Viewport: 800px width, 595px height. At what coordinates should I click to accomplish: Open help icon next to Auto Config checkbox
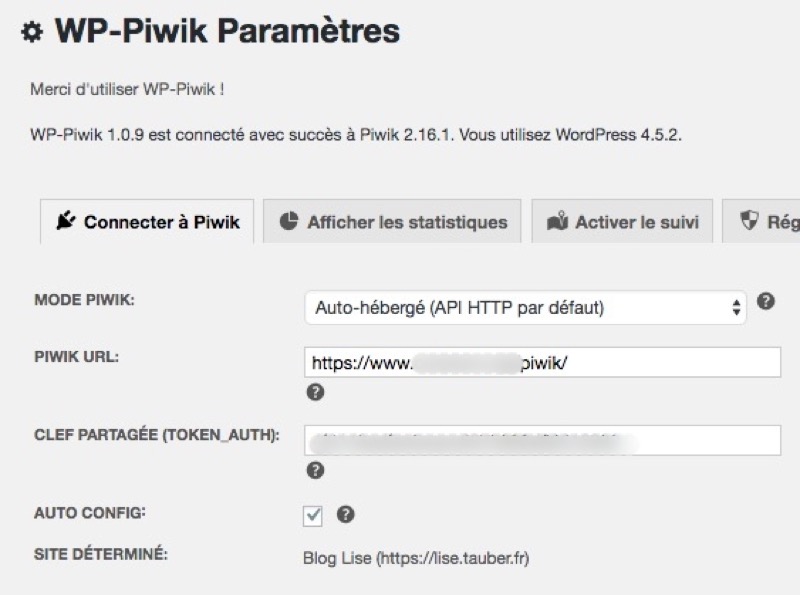345,514
